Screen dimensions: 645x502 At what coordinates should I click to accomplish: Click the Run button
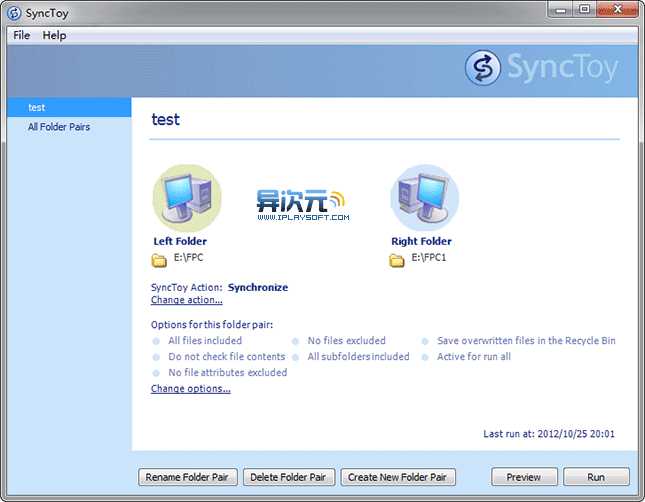pyautogui.click(x=596, y=477)
